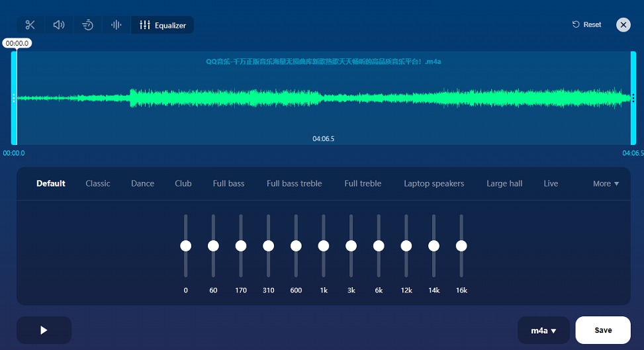Click the 14k band slider knob
The width and height of the screenshot is (644, 350).
434,245
